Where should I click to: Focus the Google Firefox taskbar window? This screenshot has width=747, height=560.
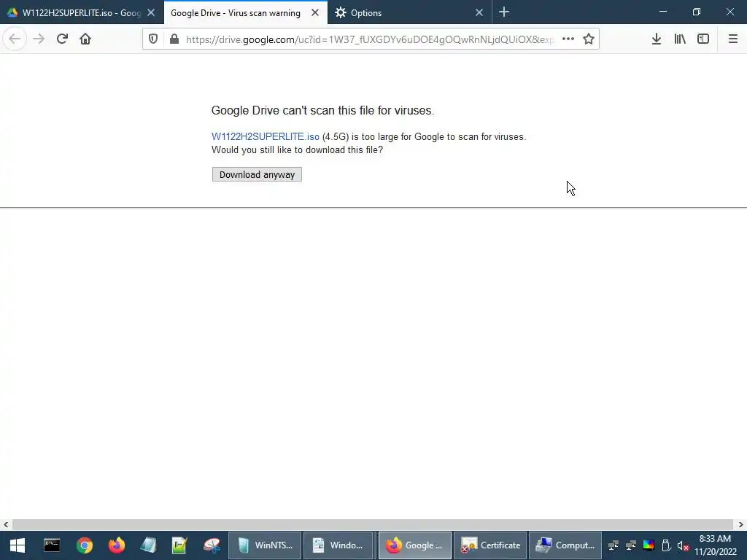point(414,545)
